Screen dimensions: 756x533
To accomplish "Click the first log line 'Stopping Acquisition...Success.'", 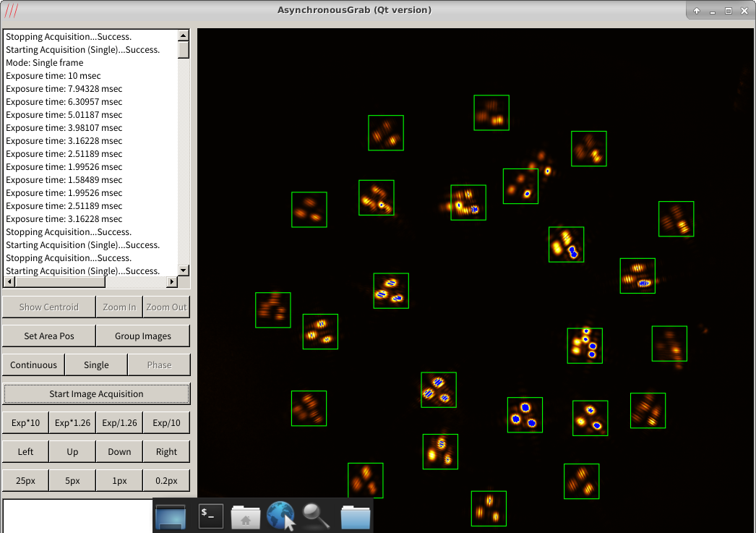I will click(x=69, y=37).
